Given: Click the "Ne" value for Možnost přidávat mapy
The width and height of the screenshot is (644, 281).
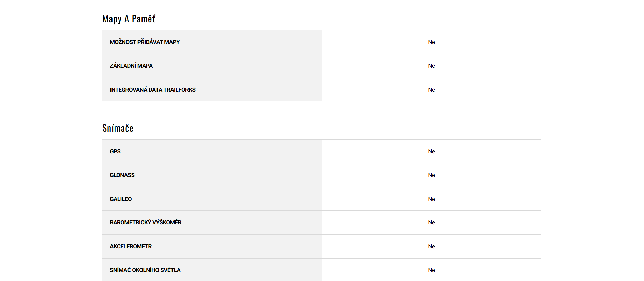Looking at the screenshot, I should (431, 42).
